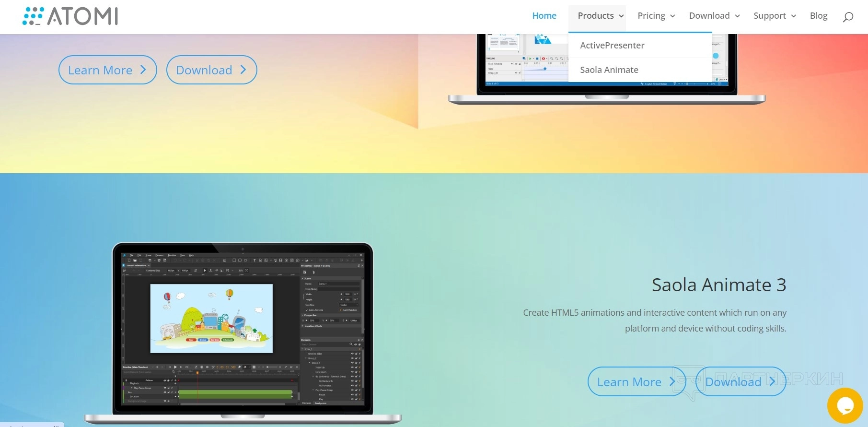
Task: Click the 'Create HTML5 animations' description text
Action: (x=655, y=320)
